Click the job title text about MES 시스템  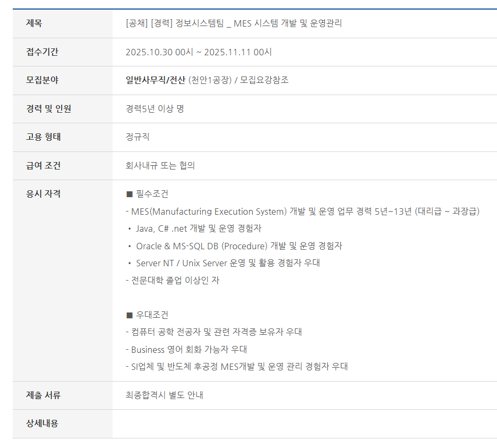coord(234,23)
